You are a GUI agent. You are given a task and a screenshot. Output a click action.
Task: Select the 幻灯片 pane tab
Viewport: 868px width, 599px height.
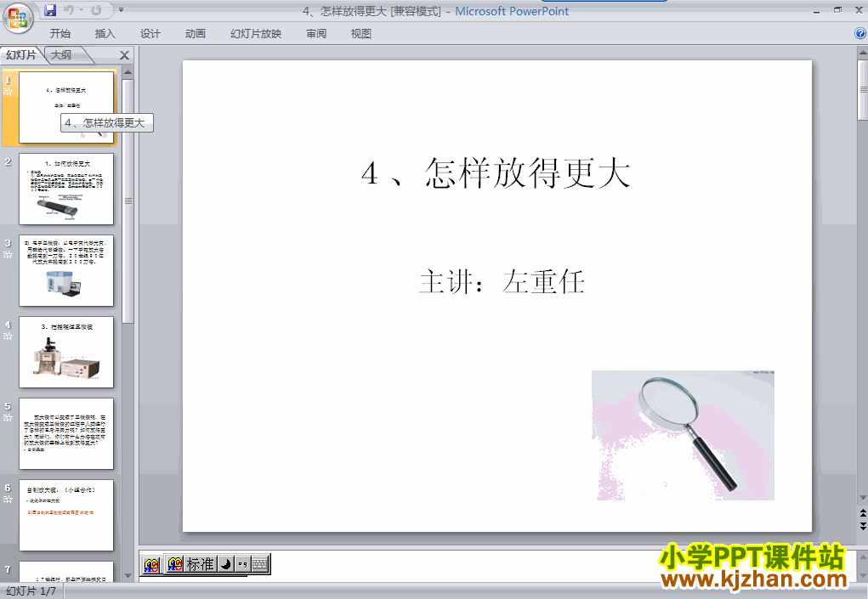pyautogui.click(x=21, y=54)
